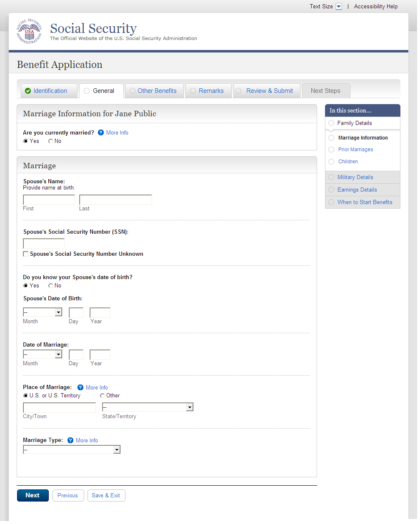Screen dimensions: 420x524
Task: Click the Next button
Action: (32, 495)
